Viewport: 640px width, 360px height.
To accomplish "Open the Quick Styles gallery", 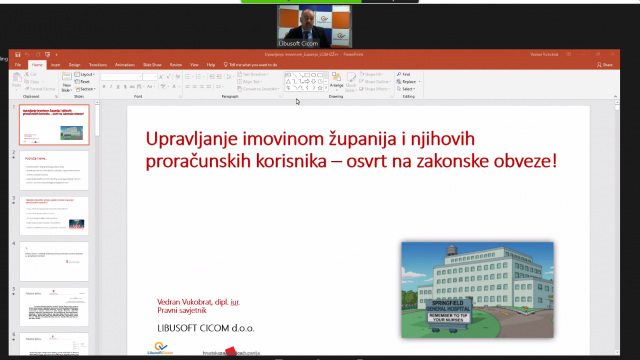I will [x=351, y=82].
